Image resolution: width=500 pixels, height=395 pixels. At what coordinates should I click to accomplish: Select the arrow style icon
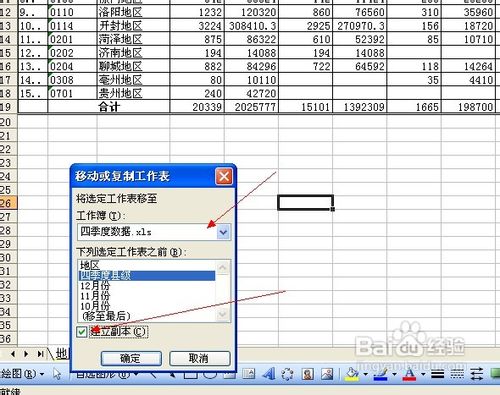coord(477,375)
